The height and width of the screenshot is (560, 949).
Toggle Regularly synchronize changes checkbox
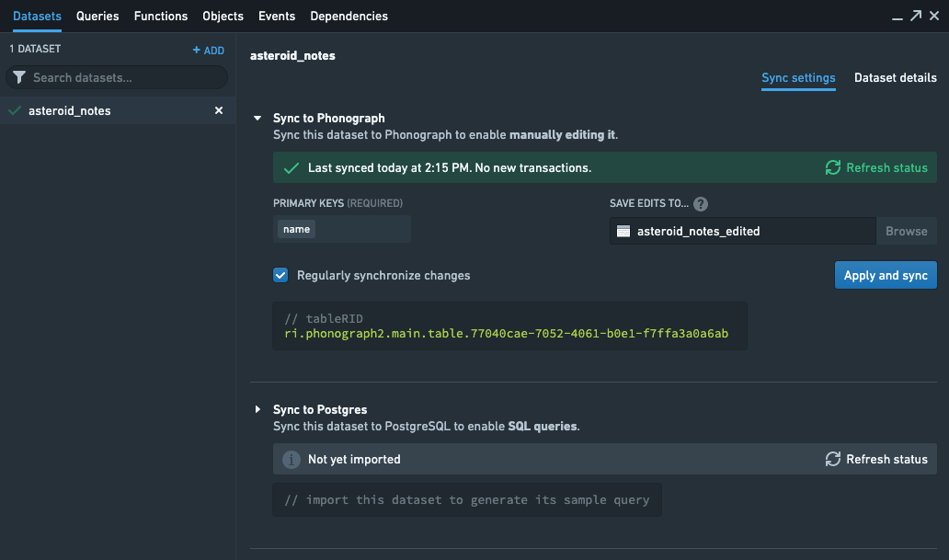coord(280,276)
